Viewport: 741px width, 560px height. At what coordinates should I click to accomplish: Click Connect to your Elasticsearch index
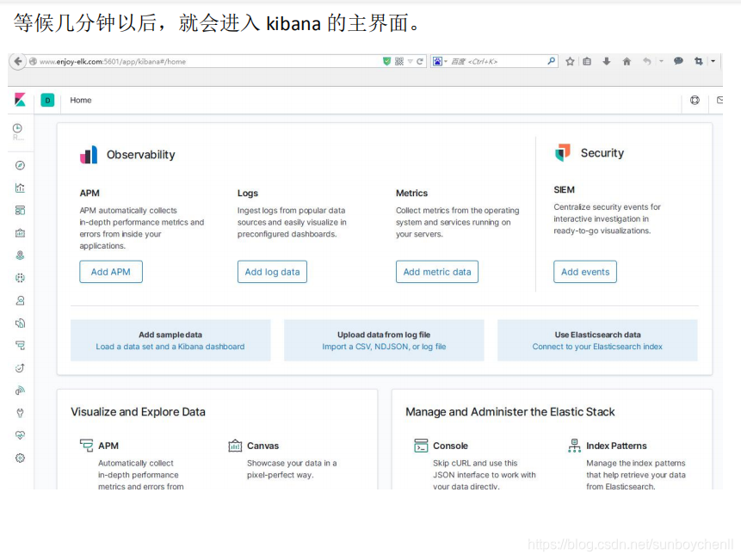[597, 347]
